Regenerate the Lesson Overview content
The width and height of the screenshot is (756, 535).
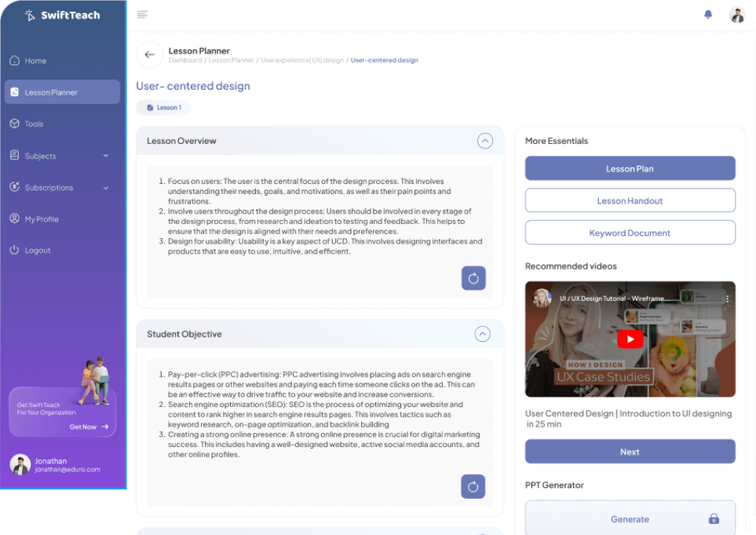(473, 278)
